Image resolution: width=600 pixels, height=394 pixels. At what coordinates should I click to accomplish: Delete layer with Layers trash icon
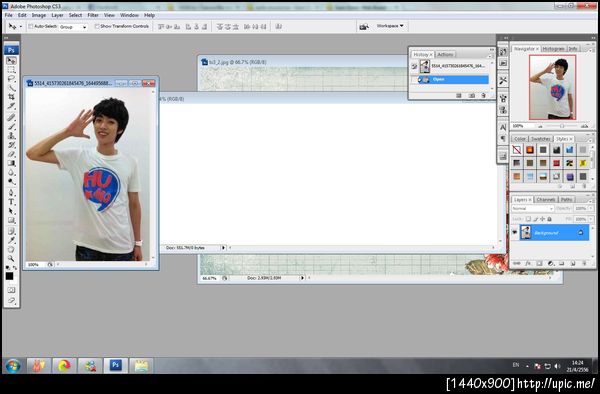point(584,263)
